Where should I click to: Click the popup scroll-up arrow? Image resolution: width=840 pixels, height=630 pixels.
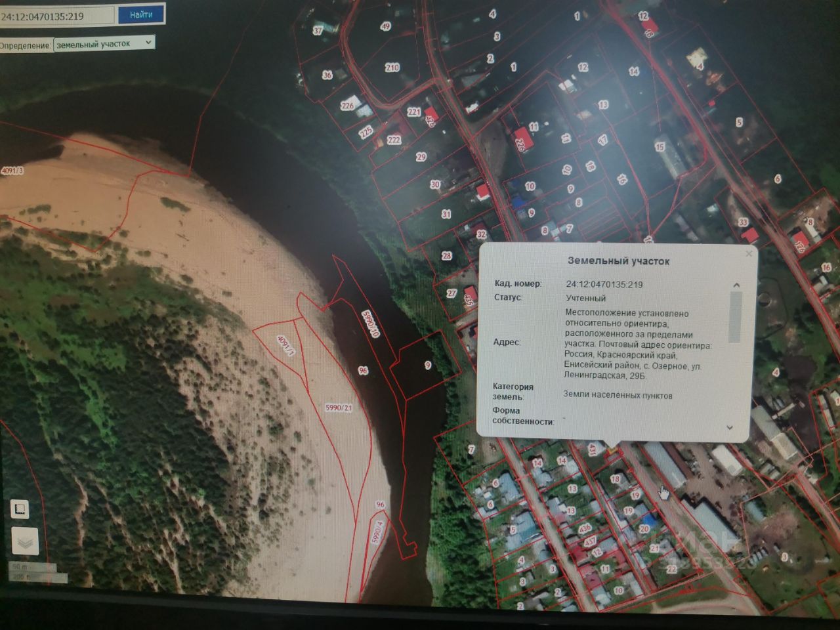coord(736,285)
